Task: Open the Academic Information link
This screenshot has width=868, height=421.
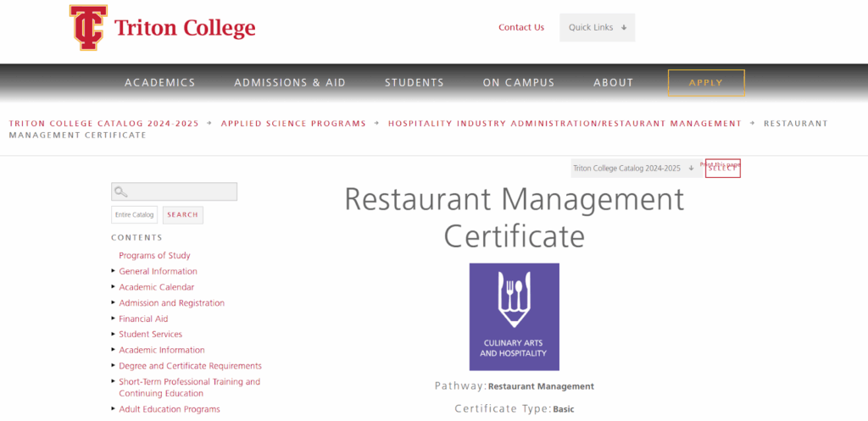Action: 162,350
